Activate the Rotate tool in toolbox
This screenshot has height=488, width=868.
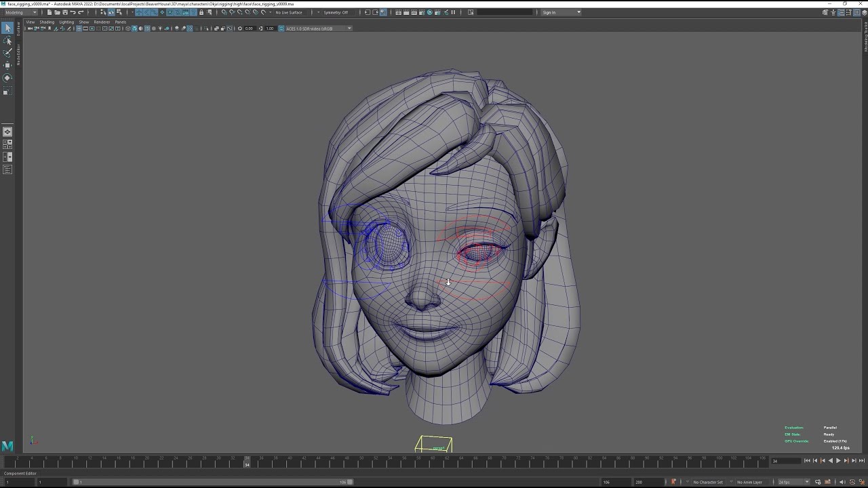pyautogui.click(x=7, y=77)
